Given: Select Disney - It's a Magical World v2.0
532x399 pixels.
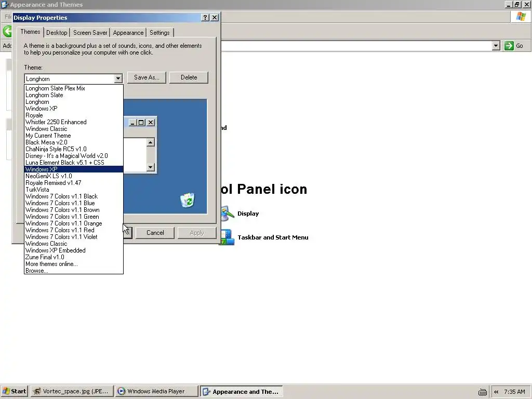Looking at the screenshot, I should (x=74, y=156).
